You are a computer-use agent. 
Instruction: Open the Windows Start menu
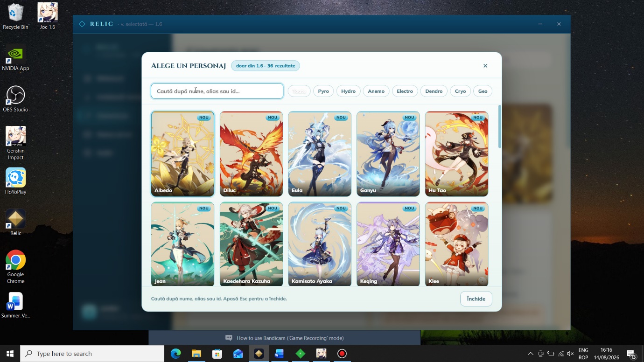(10, 354)
